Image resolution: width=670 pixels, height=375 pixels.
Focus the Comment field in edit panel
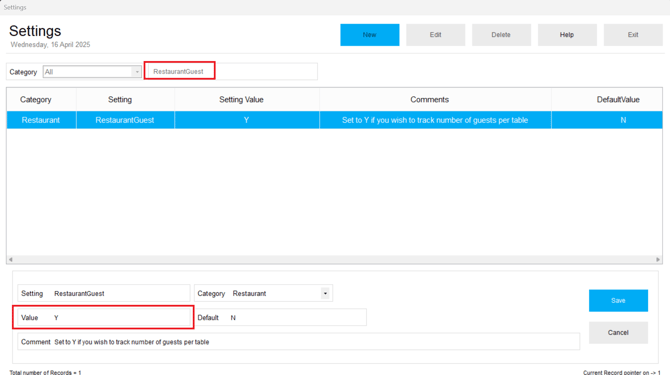pos(299,342)
